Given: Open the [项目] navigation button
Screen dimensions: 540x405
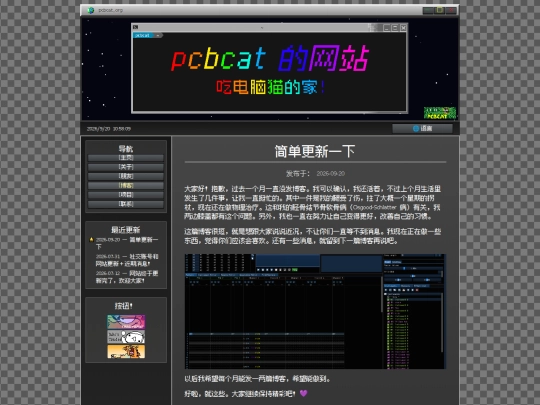Looking at the screenshot, I should [x=126, y=195].
